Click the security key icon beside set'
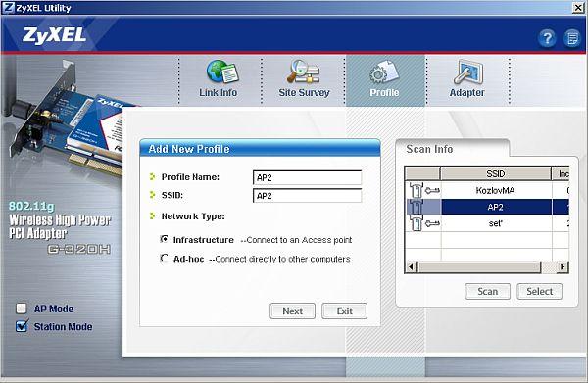Image resolution: width=588 pixels, height=383 pixels. 432,223
